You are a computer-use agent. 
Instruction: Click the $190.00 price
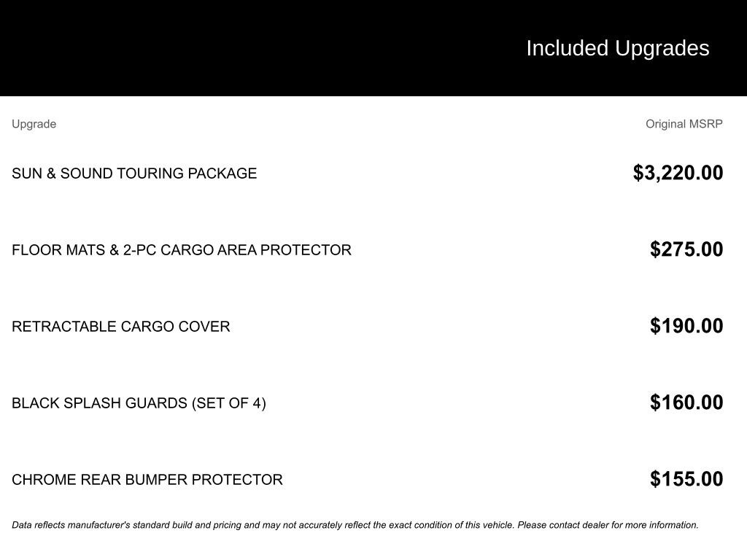coord(686,326)
